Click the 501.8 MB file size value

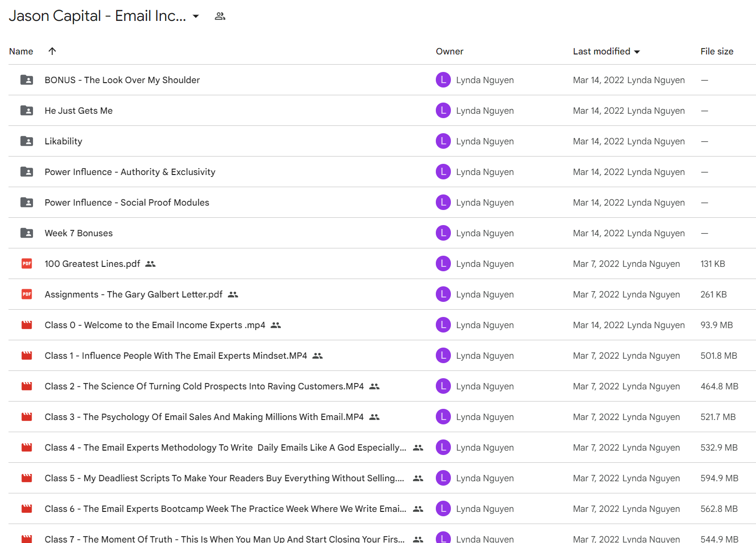[719, 355]
